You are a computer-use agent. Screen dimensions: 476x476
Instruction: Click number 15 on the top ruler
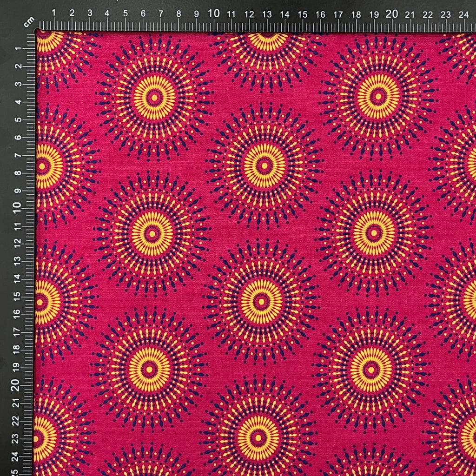[302, 14]
